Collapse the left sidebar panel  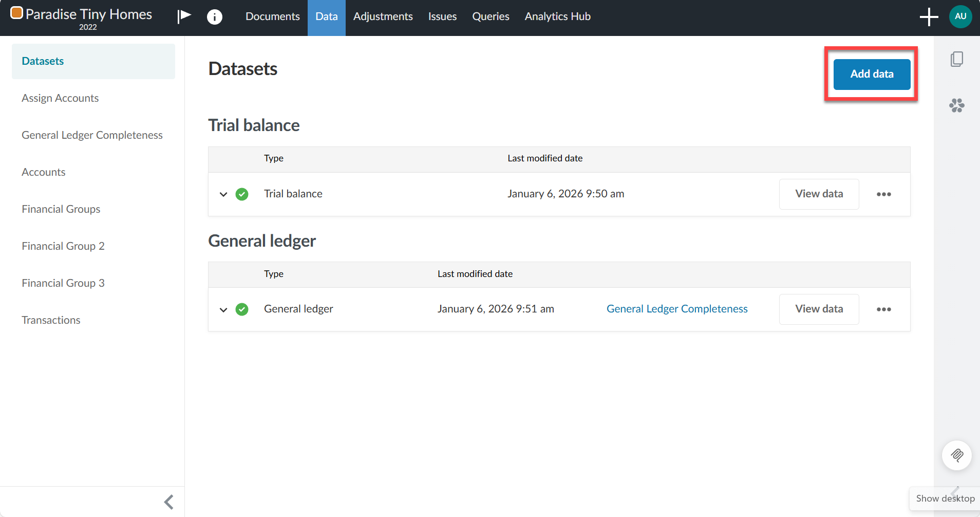pyautogui.click(x=169, y=502)
